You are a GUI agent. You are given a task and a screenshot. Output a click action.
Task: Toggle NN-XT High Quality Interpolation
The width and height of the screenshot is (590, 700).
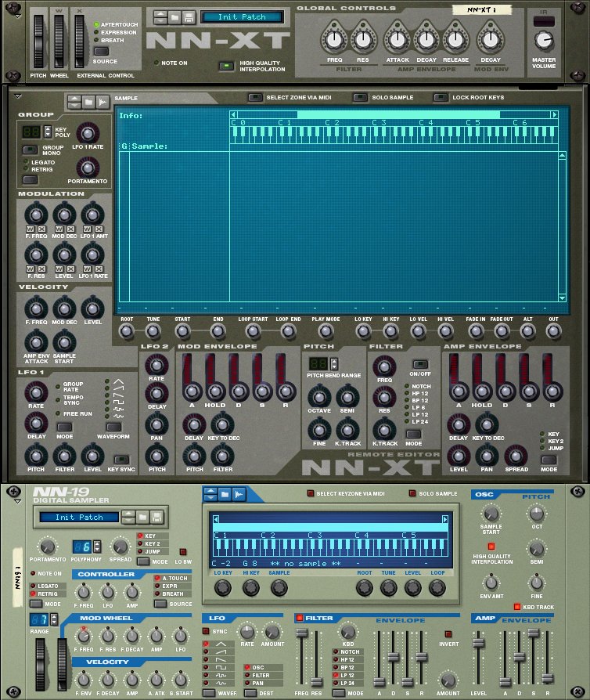[225, 65]
